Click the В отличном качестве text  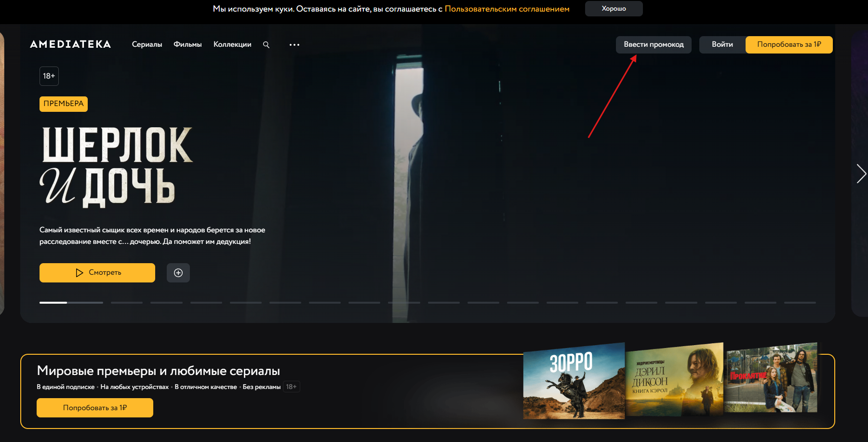coord(206,387)
